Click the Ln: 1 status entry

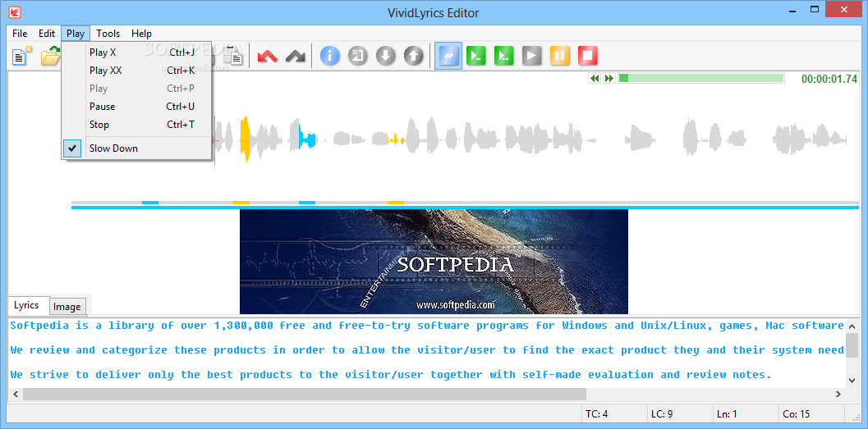pos(728,413)
